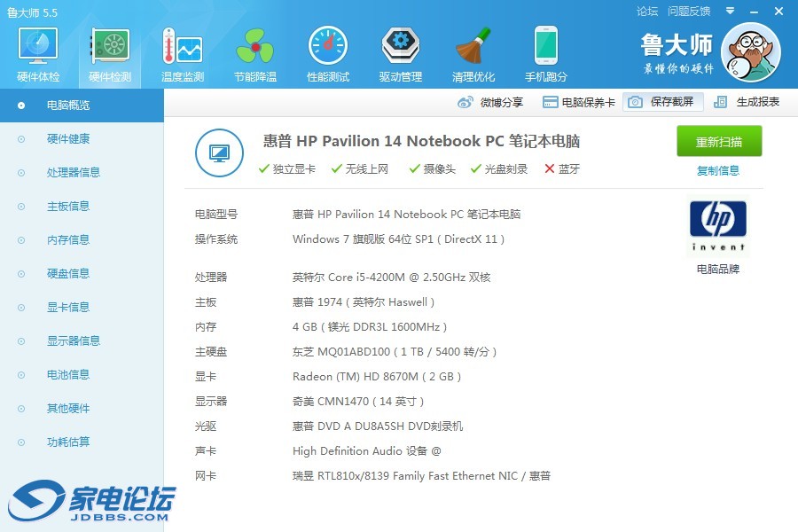This screenshot has width=798, height=532.
Task: Open the 问题反馈 feedback link
Action: point(689,12)
